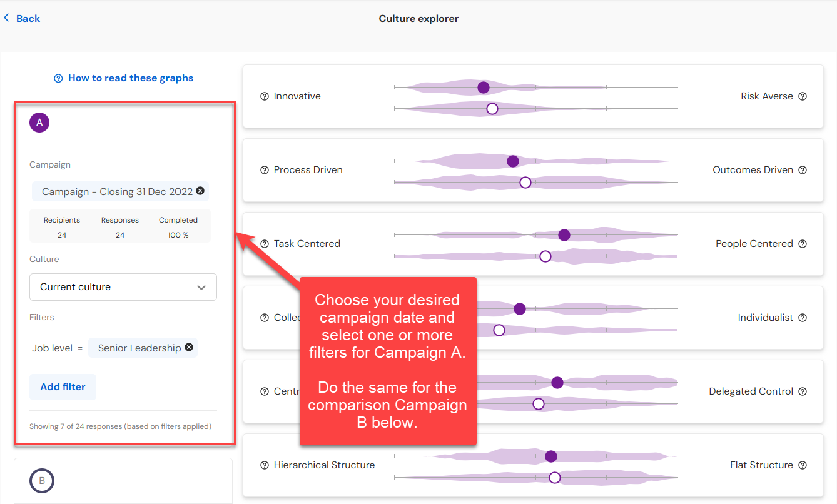Click the Risk Averse label
Screen dimensions: 837x504
tap(767, 96)
